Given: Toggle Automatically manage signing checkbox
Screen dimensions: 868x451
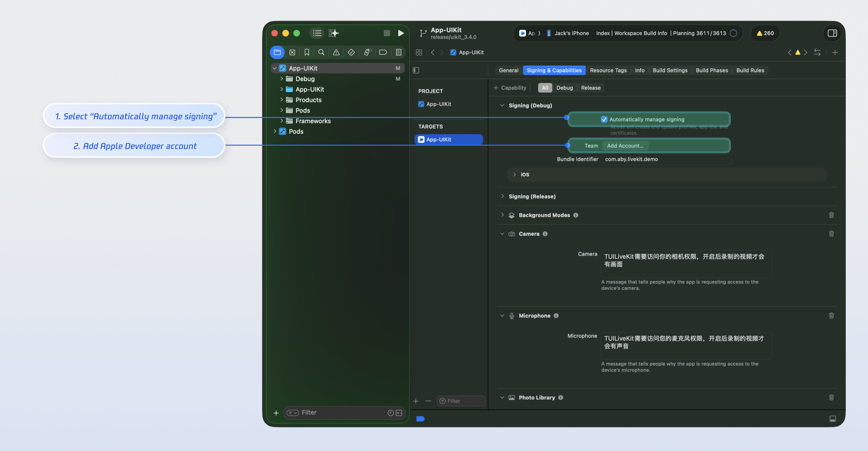Looking at the screenshot, I should click(604, 119).
